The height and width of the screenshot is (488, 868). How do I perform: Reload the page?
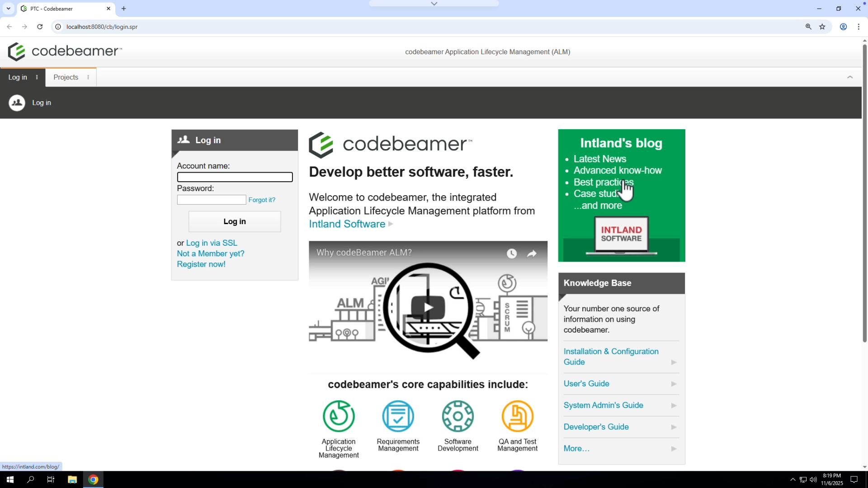pyautogui.click(x=40, y=27)
